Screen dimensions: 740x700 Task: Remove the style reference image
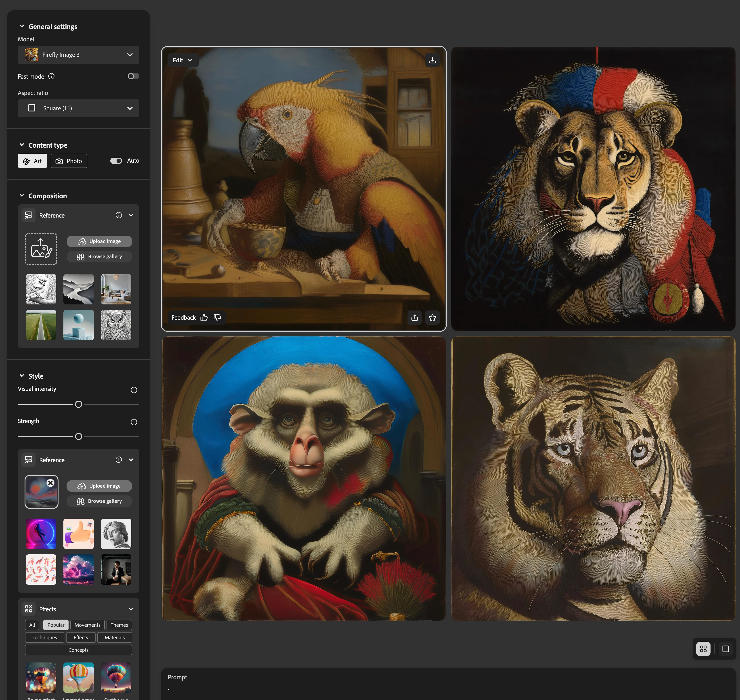pos(51,483)
